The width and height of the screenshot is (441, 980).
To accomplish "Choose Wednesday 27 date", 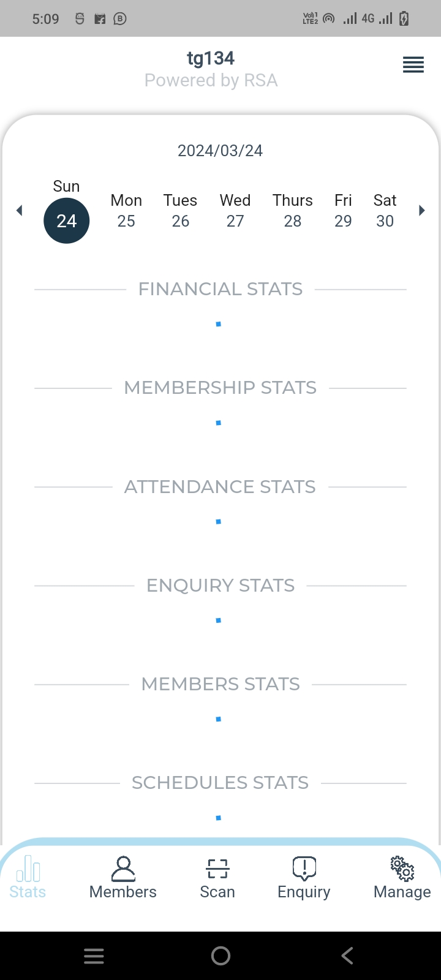I will (x=235, y=211).
